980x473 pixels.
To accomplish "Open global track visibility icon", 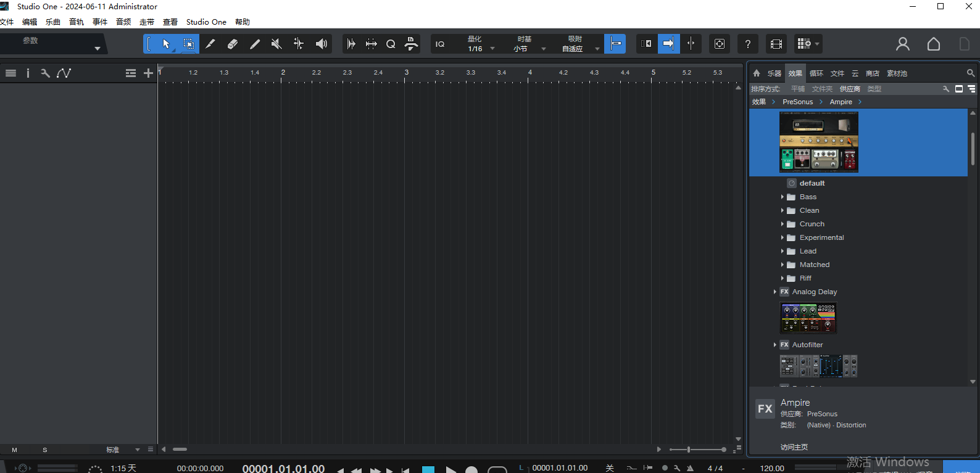I will pyautogui.click(x=131, y=73).
